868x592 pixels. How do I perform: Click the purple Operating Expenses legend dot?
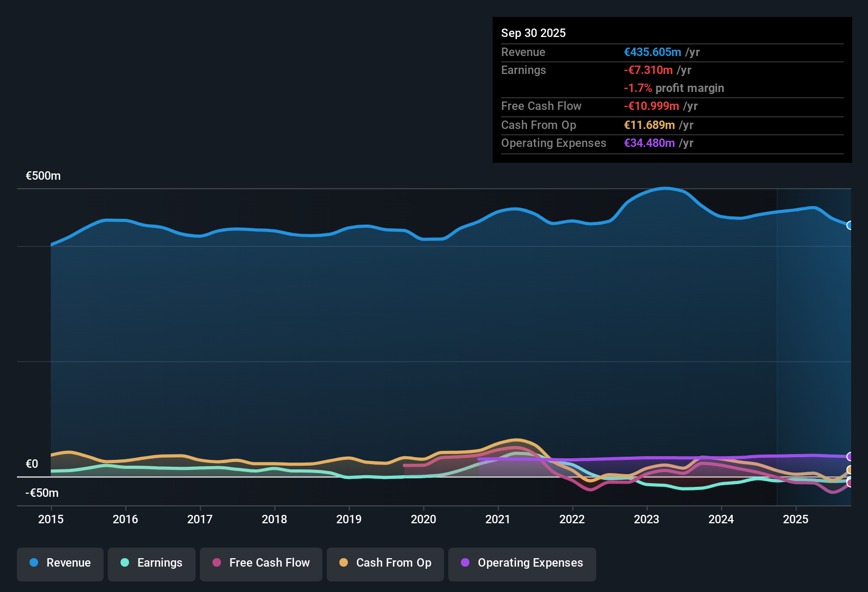pos(465,562)
